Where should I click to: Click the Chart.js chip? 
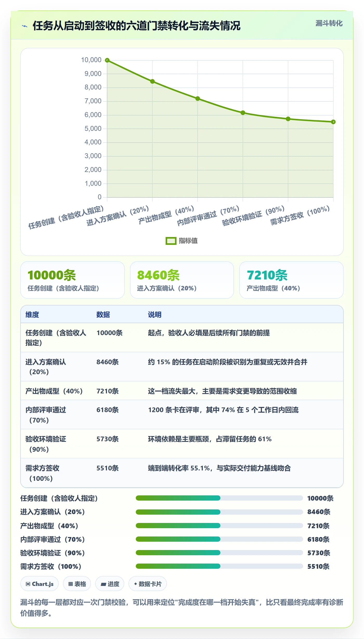(x=40, y=584)
